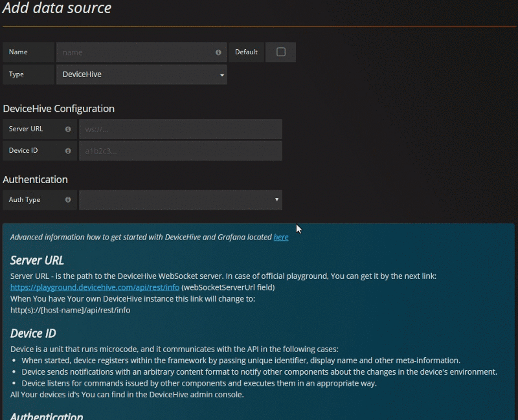Click 'Device is a unit that runs microcode' line
The height and width of the screenshot is (420, 518).
[174, 349]
